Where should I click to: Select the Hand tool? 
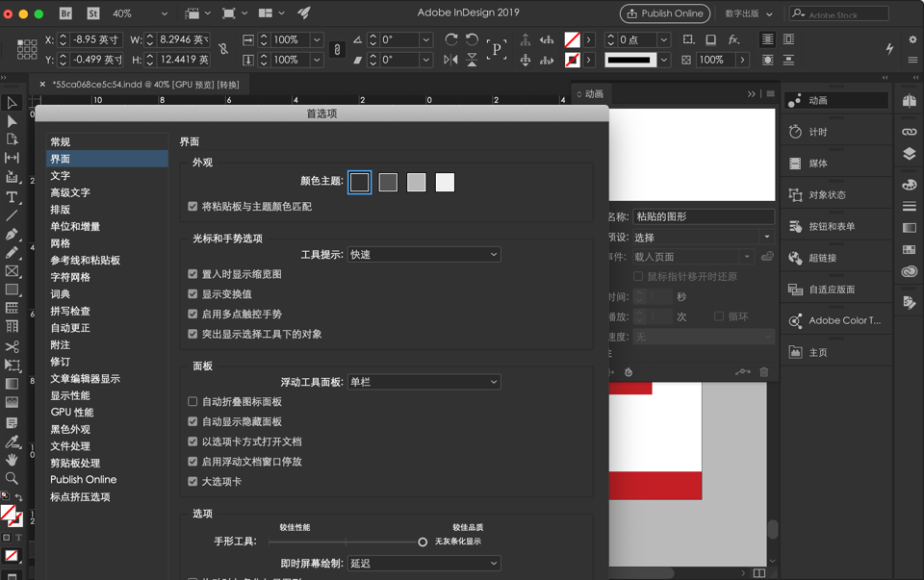pos(12,460)
